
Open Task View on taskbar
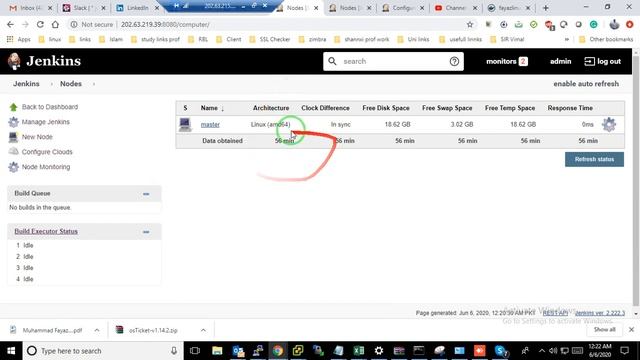[x=195, y=351]
